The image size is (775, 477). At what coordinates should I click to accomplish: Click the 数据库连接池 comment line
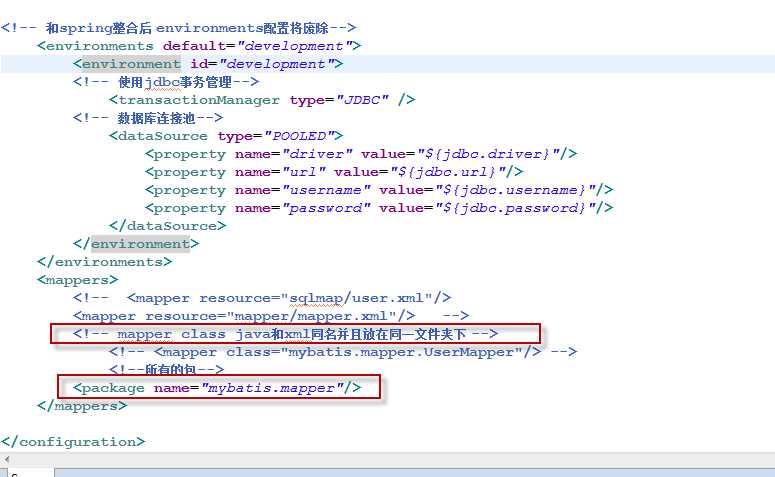click(x=148, y=118)
